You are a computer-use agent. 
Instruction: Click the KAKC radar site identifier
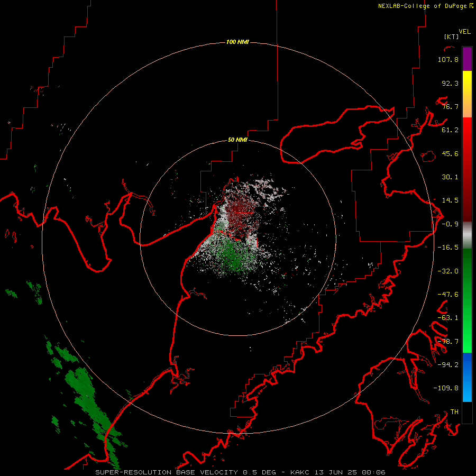point(300,472)
